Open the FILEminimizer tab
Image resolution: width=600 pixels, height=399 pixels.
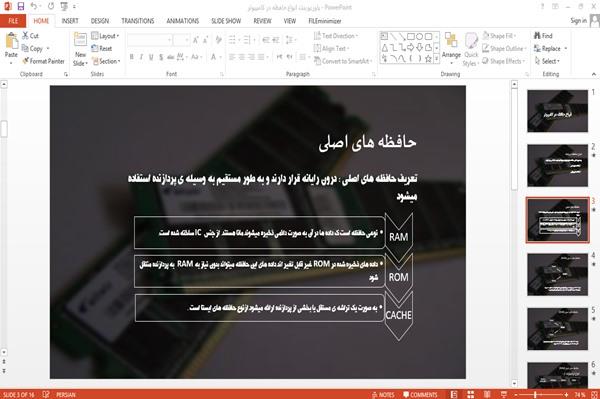click(325, 21)
